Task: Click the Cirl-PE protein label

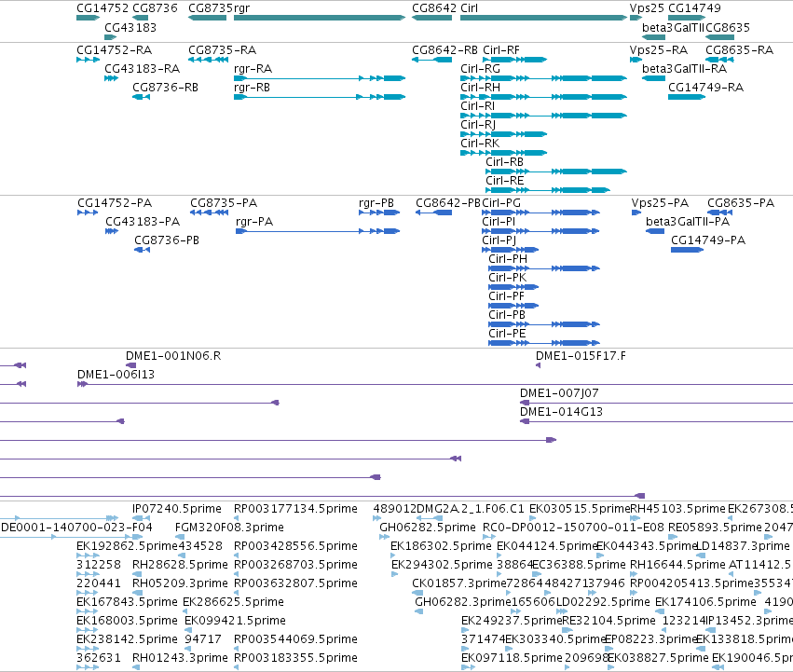Action: [507, 334]
